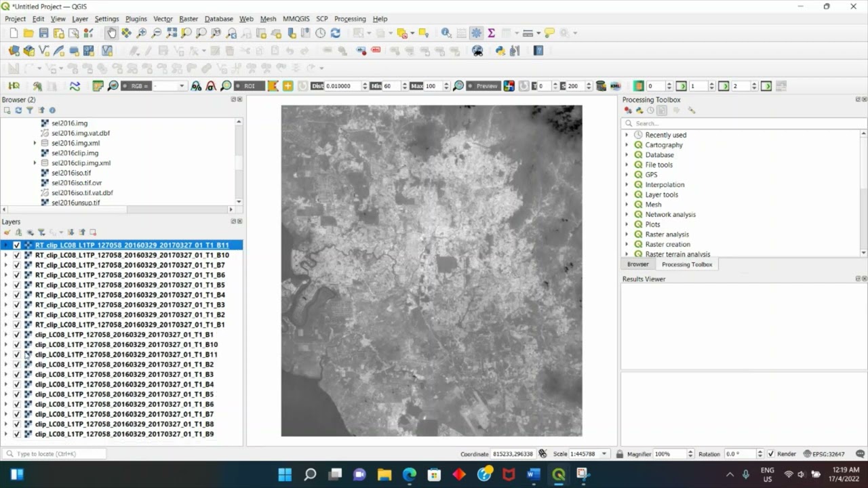Image resolution: width=868 pixels, height=488 pixels.
Task: Expand the sel2016clip.img.xml browser item
Action: tap(35, 163)
